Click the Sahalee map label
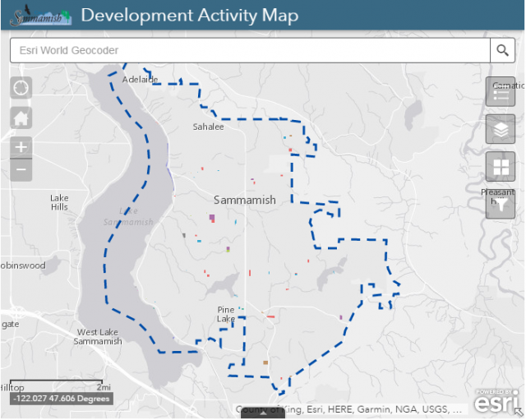 208,127
